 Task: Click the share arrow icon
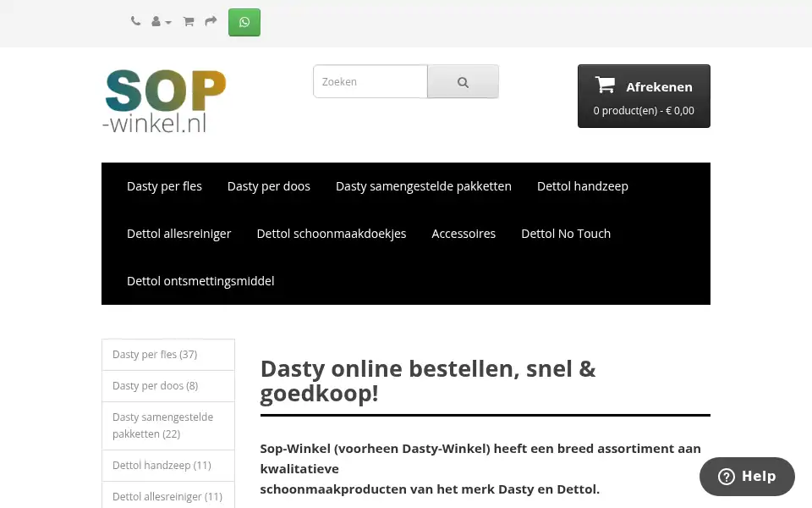click(x=211, y=21)
